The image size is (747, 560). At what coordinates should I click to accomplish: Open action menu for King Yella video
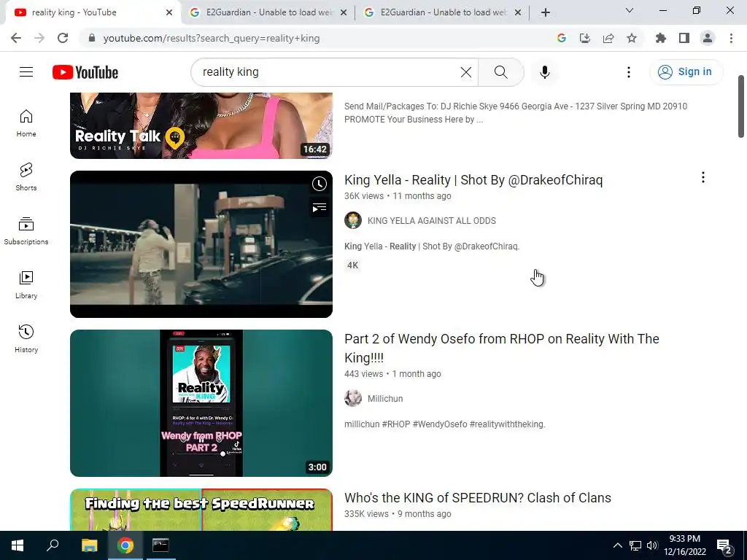(703, 178)
